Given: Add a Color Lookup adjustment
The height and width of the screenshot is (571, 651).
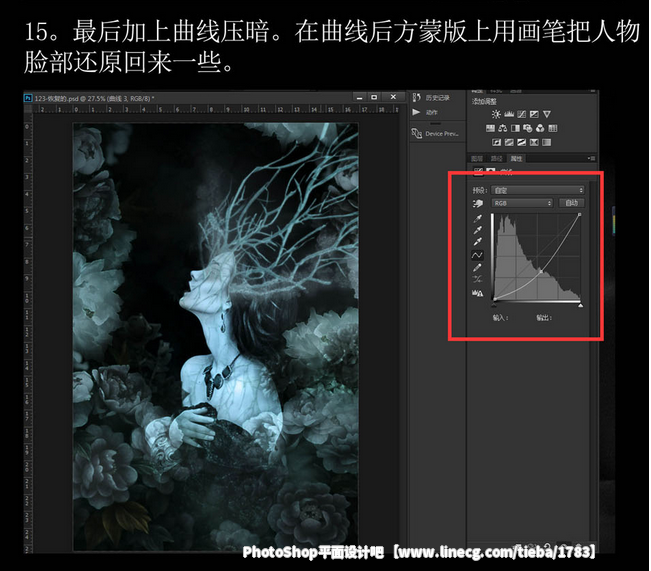Looking at the screenshot, I should click(x=553, y=128).
